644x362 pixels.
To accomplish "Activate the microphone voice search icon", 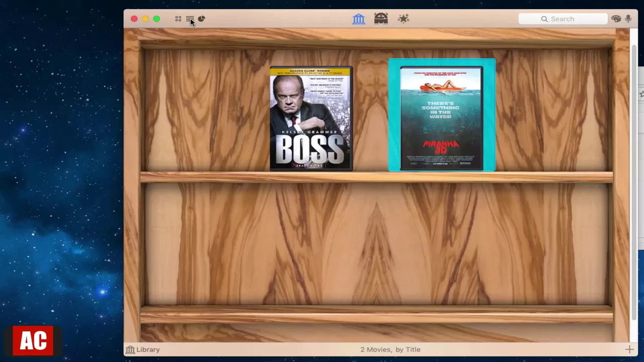I will (x=628, y=19).
